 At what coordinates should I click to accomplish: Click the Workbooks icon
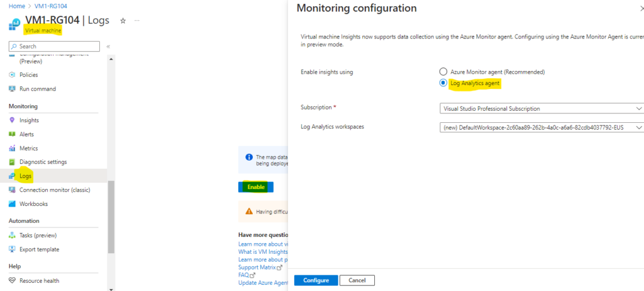[x=12, y=203]
